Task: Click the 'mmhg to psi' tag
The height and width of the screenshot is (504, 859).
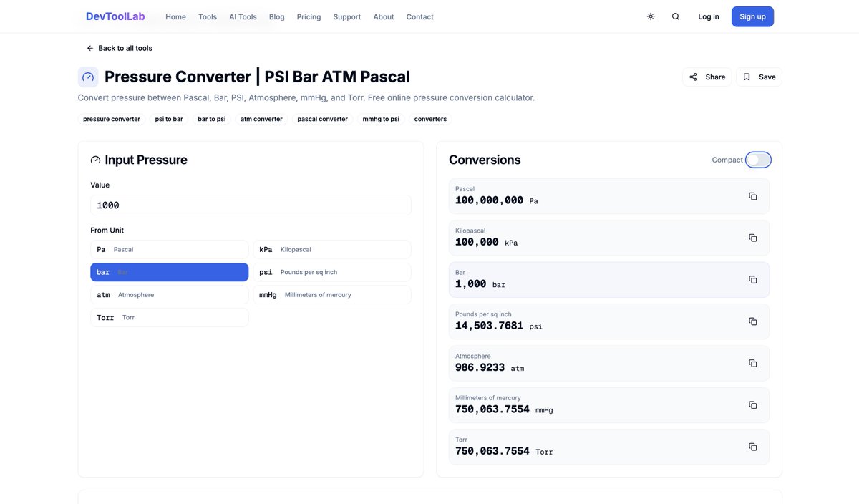Action: pyautogui.click(x=381, y=119)
